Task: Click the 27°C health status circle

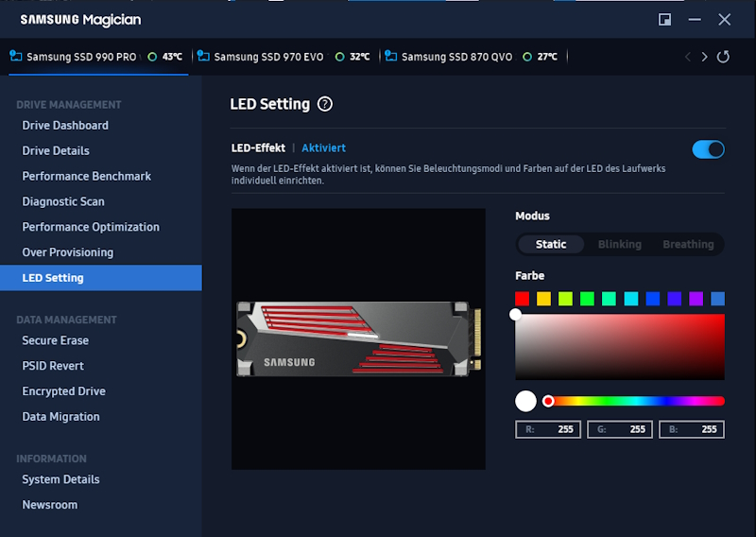Action: point(527,57)
